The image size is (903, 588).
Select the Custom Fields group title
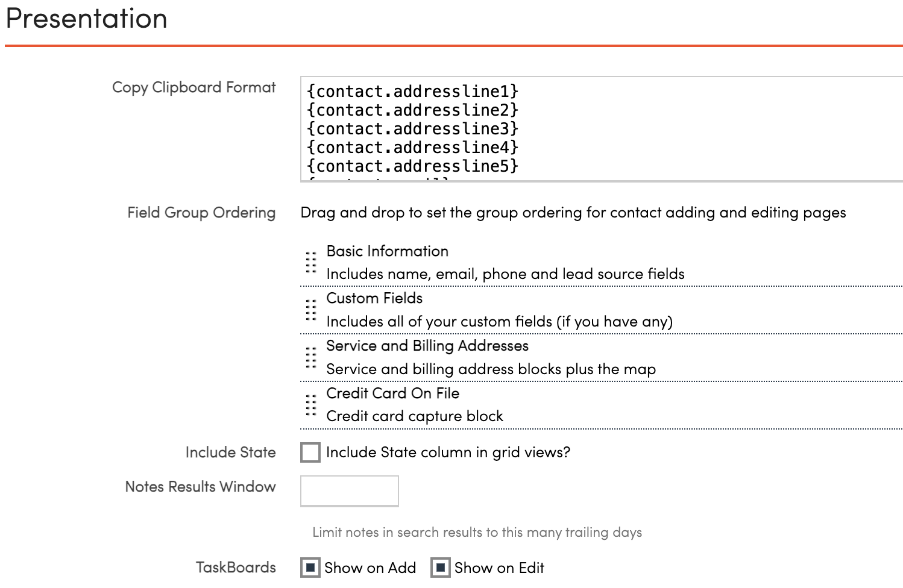coord(374,298)
